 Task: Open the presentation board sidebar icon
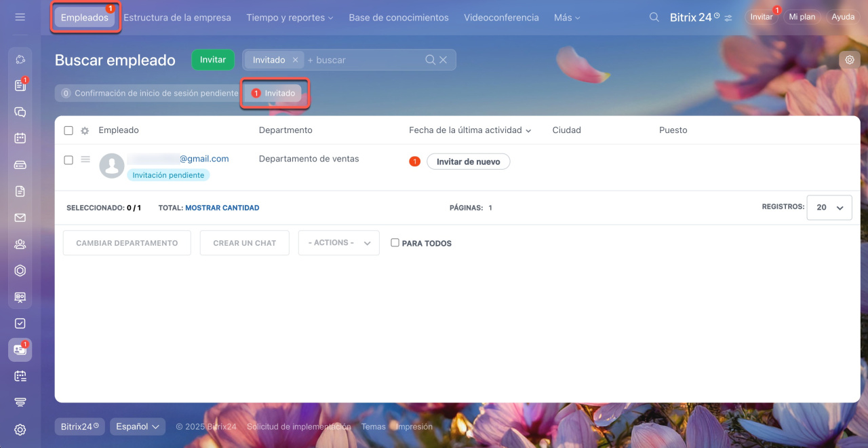[x=20, y=297]
